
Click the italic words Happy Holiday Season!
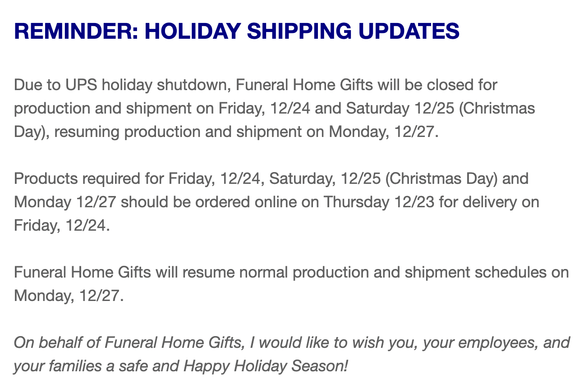pos(266,366)
